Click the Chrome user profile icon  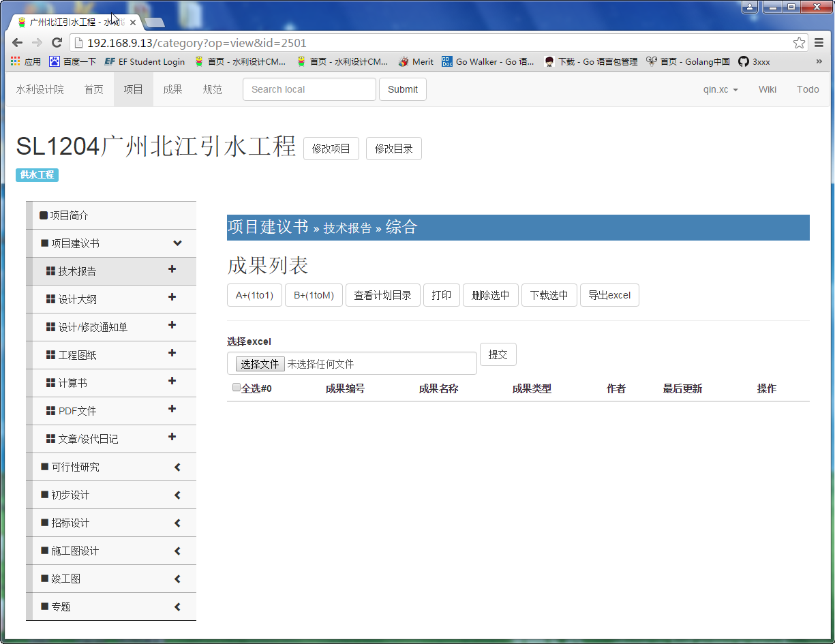pos(750,7)
